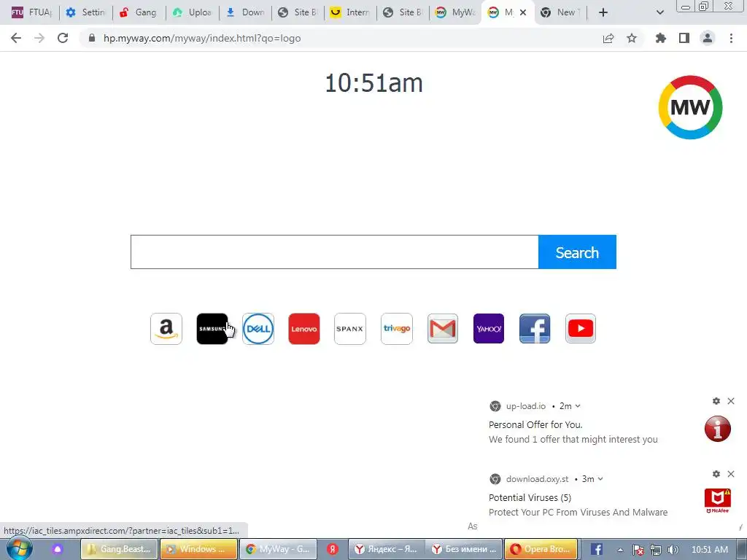This screenshot has height=560, width=747.
Task: Click the MyWay MW logo
Action: (x=690, y=107)
